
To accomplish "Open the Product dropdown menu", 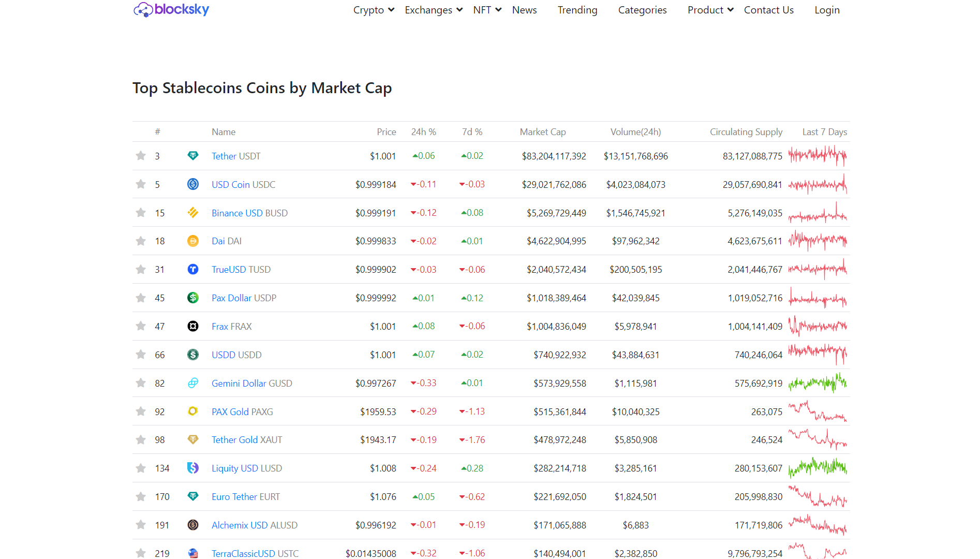I will (710, 10).
